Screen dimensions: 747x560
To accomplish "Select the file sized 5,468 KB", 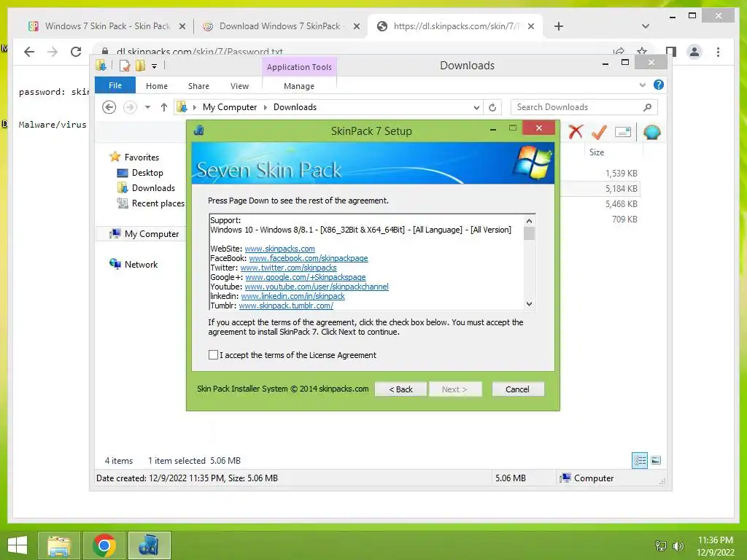I will click(x=622, y=204).
